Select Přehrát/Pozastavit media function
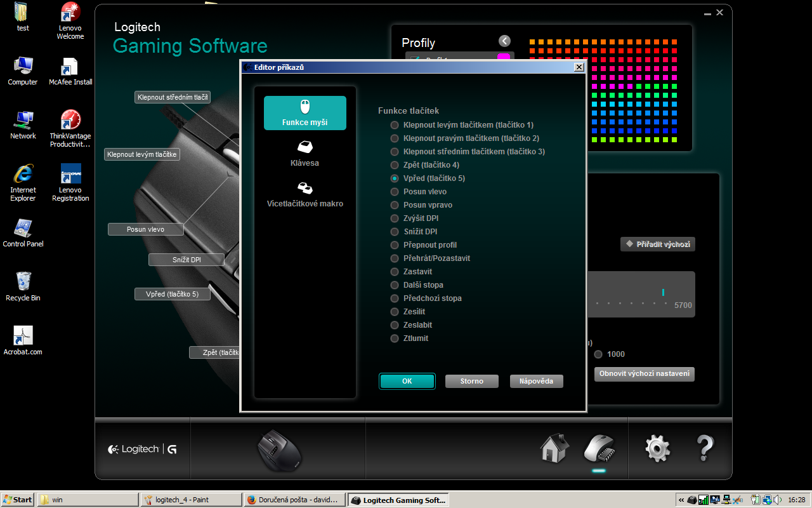The image size is (812, 508). (431, 258)
